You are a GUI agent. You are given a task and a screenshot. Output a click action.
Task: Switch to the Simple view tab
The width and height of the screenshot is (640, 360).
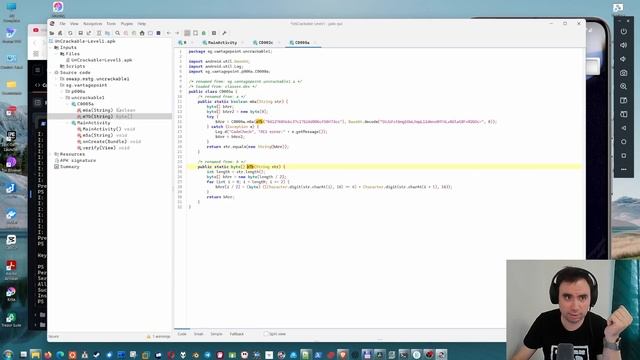coord(216,334)
